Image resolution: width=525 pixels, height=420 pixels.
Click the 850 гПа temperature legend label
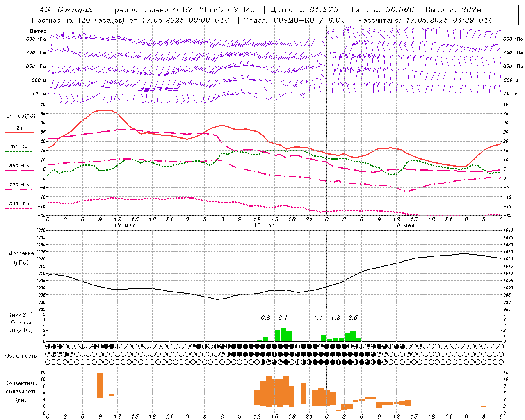pos(19,166)
